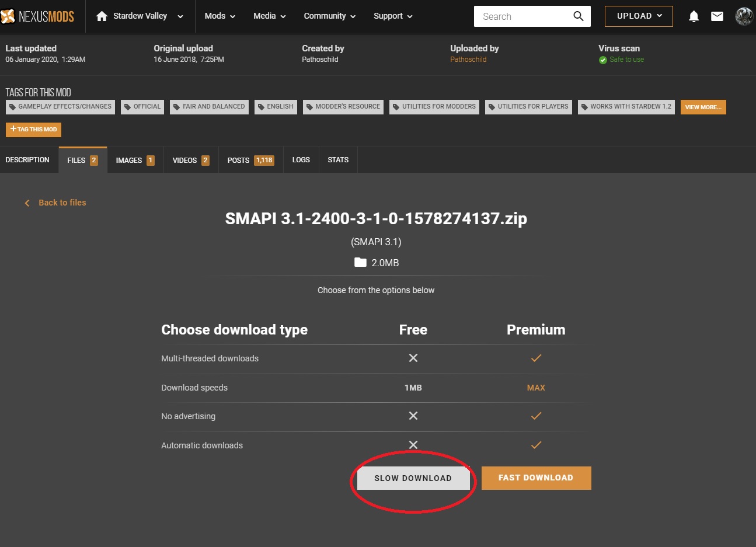Open the Stats tab
The image size is (756, 547).
[338, 159]
